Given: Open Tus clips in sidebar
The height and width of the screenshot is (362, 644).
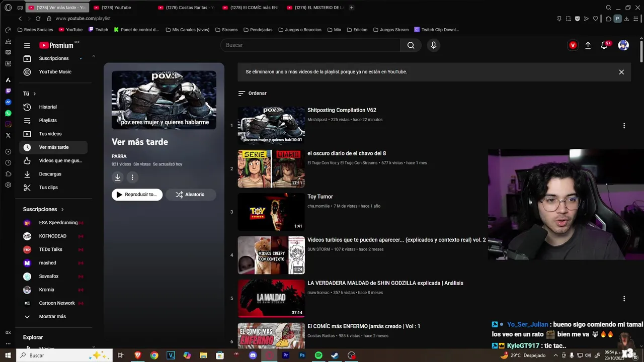Looking at the screenshot, I should (53, 188).
